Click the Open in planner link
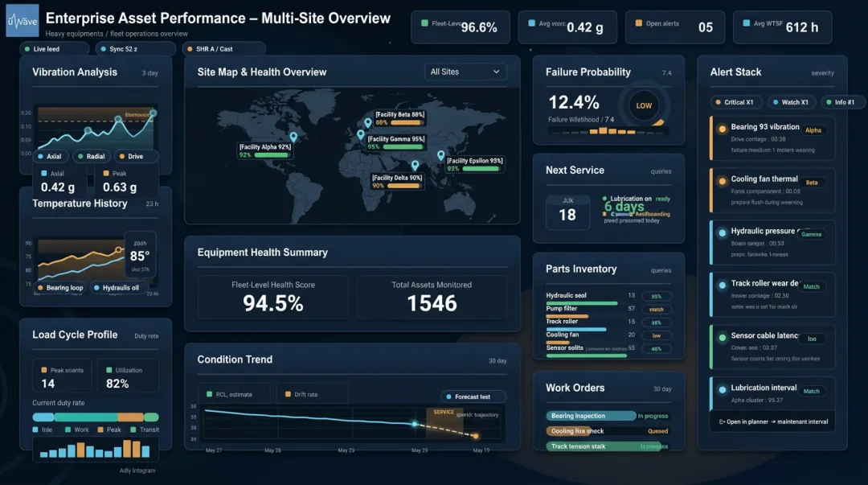 click(773, 421)
